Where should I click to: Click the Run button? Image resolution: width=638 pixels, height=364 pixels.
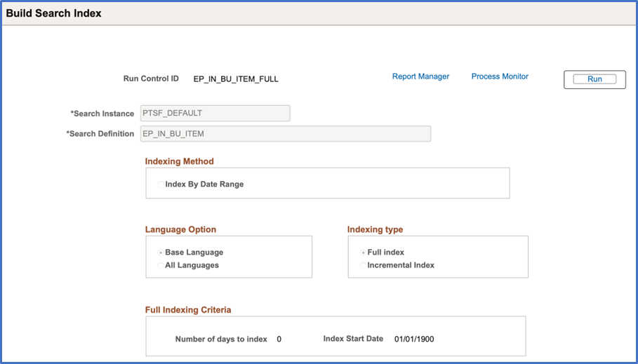[594, 79]
